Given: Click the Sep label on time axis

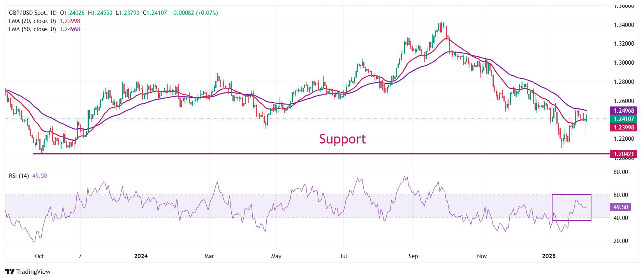Looking at the screenshot, I should [x=413, y=256].
